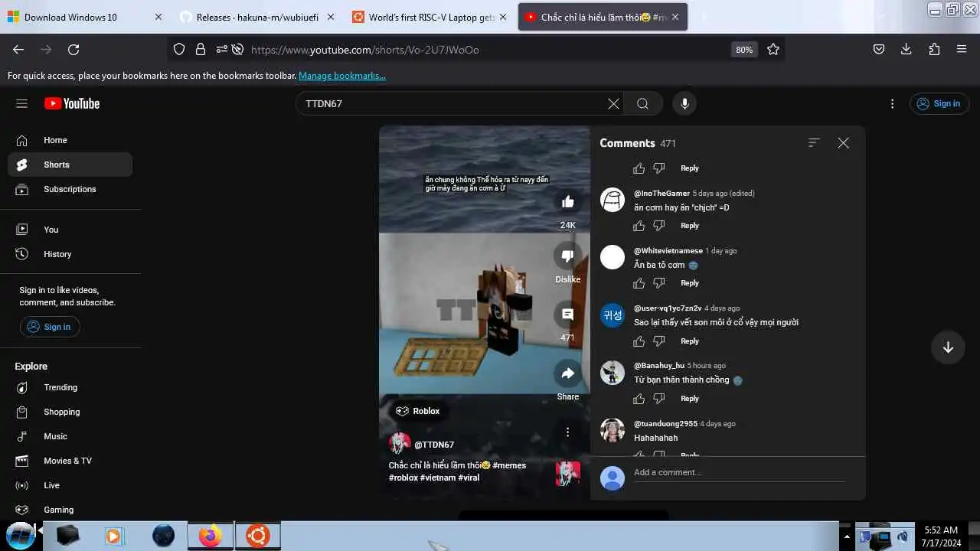This screenshot has height=551, width=980.
Task: Reply to the @Banahuy_hu comment
Action: [x=690, y=399]
